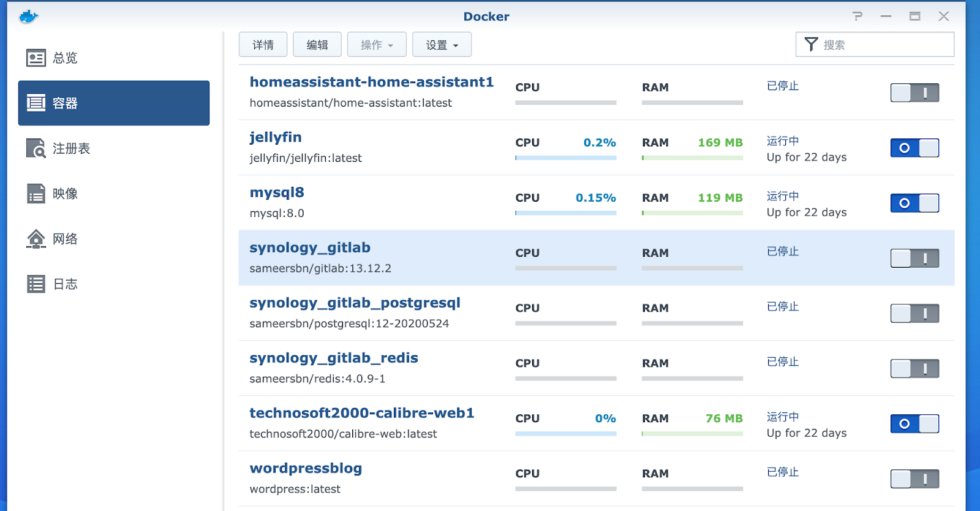The height and width of the screenshot is (511, 980).
Task: Click synology_gitlab 已停止 status text
Action: (783, 252)
